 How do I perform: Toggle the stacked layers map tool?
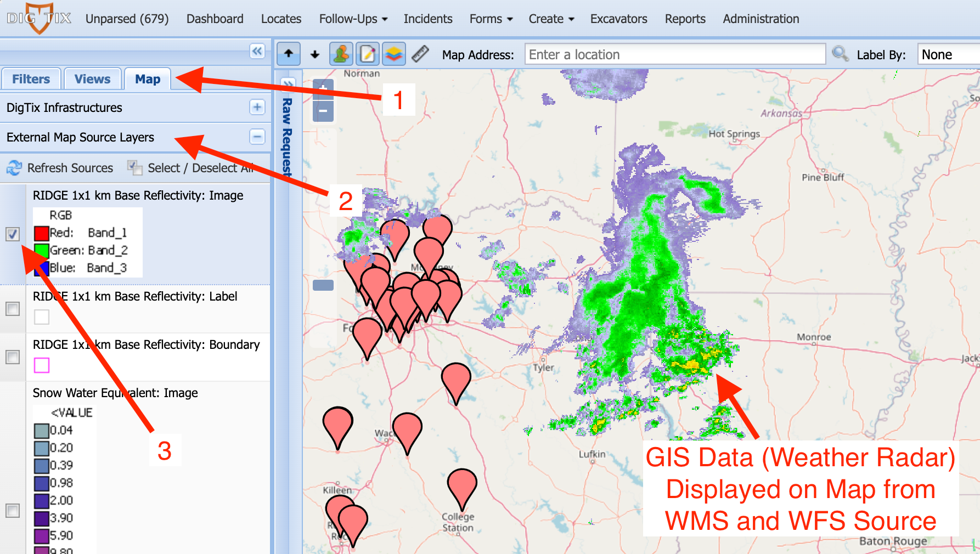click(x=394, y=54)
